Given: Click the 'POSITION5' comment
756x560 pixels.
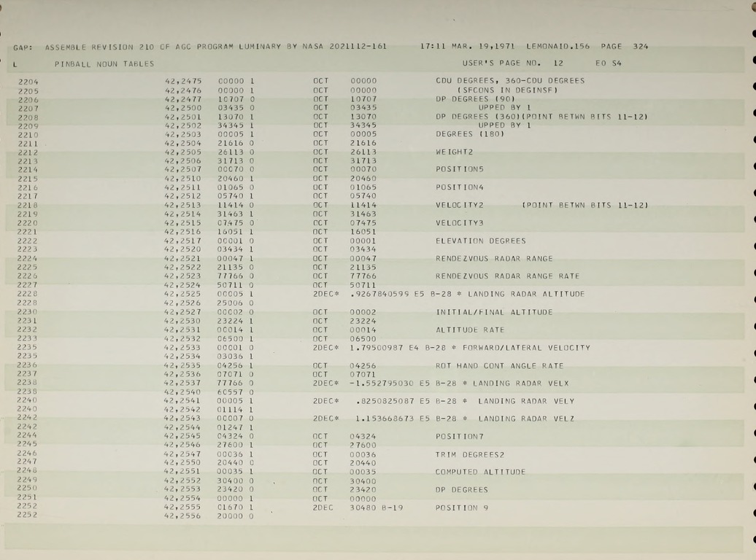Looking at the screenshot, I should [x=460, y=169].
